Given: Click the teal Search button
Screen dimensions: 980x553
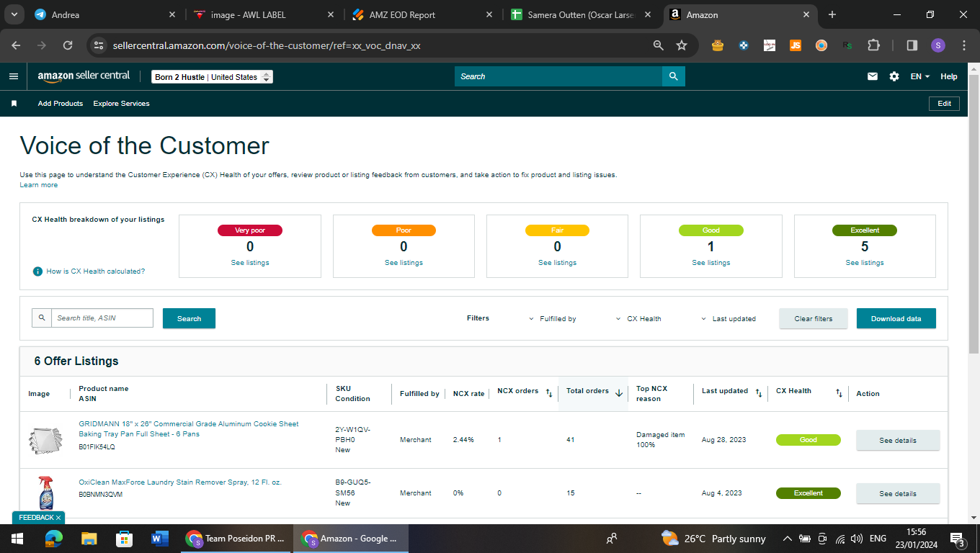Looking at the screenshot, I should pyautogui.click(x=189, y=318).
